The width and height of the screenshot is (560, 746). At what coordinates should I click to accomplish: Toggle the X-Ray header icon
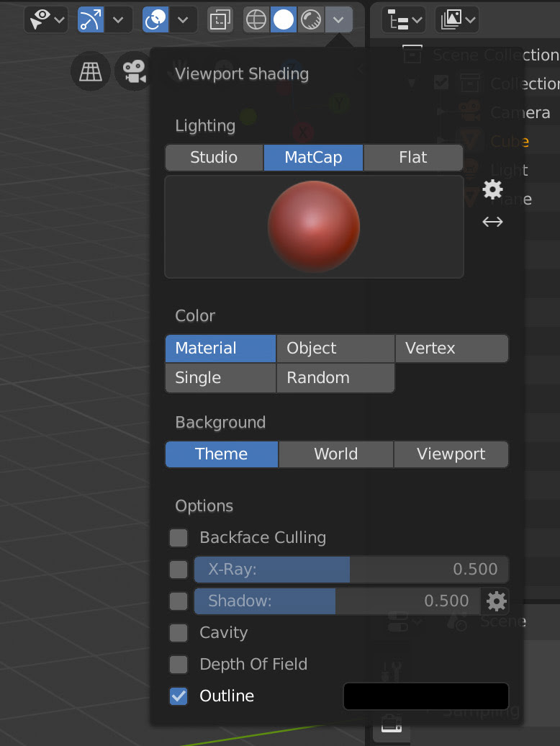pyautogui.click(x=220, y=19)
